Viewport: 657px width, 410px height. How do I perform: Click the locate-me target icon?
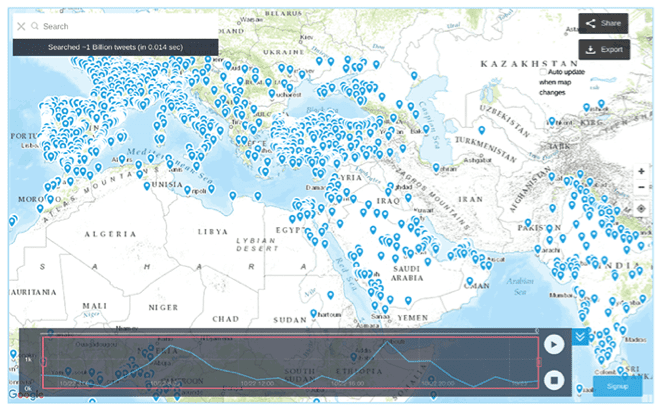[641, 208]
